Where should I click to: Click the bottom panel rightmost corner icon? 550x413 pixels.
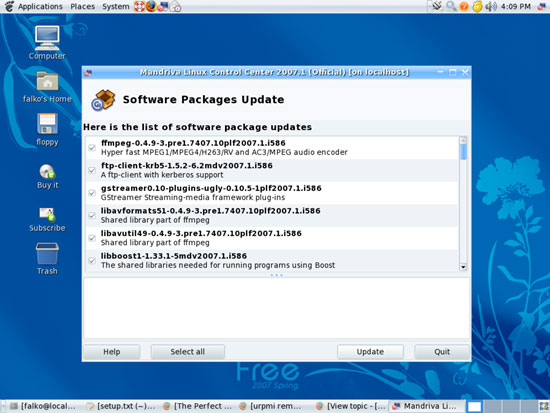point(544,406)
